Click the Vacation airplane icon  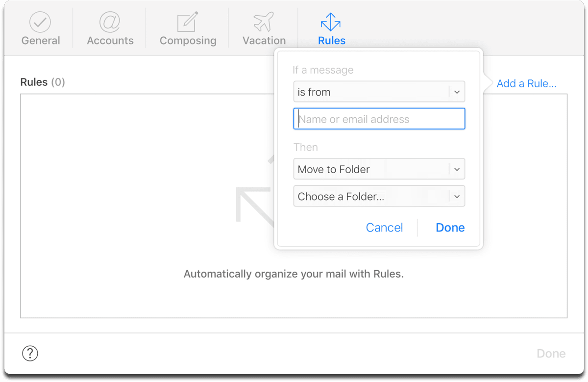[x=264, y=22]
